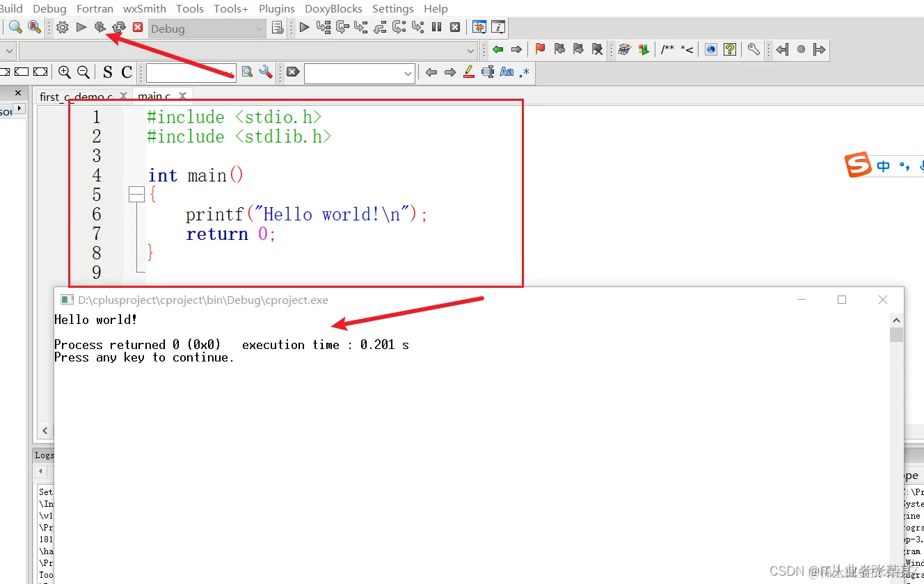This screenshot has height=584, width=924.
Task: Open the Settings menu
Action: (393, 8)
